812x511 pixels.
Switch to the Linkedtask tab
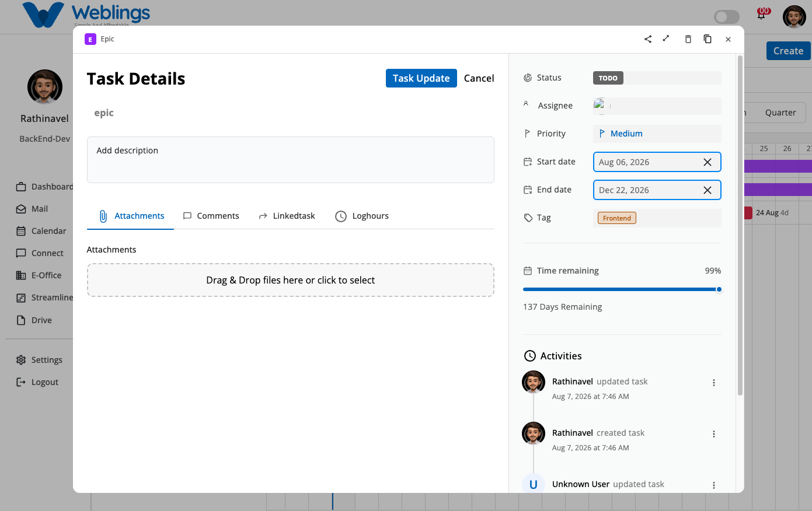[287, 216]
